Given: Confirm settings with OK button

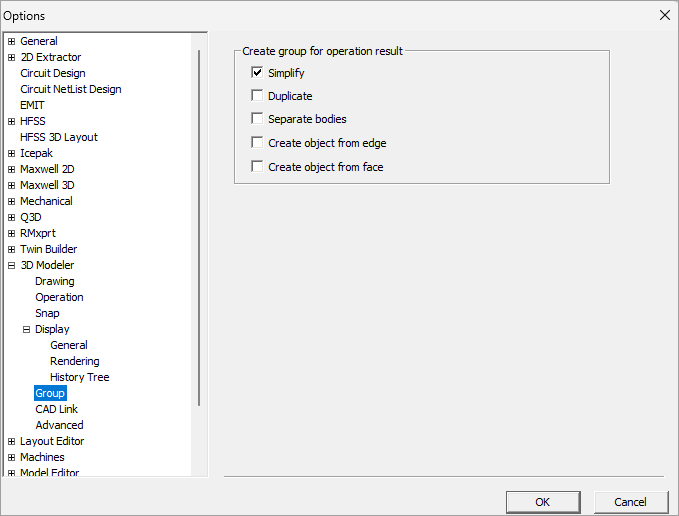Looking at the screenshot, I should (x=543, y=502).
